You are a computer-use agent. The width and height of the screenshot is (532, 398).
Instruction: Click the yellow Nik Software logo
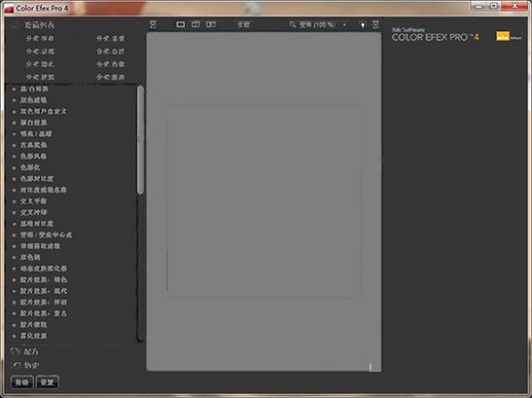503,37
